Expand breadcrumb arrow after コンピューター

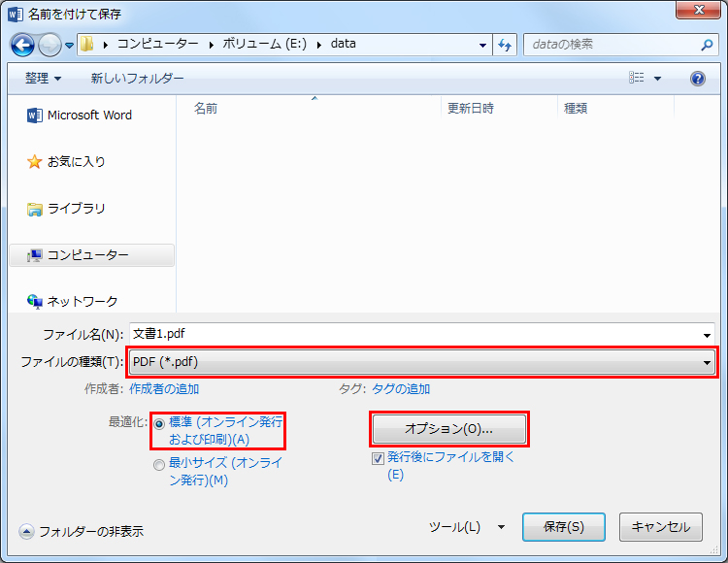pos(212,45)
